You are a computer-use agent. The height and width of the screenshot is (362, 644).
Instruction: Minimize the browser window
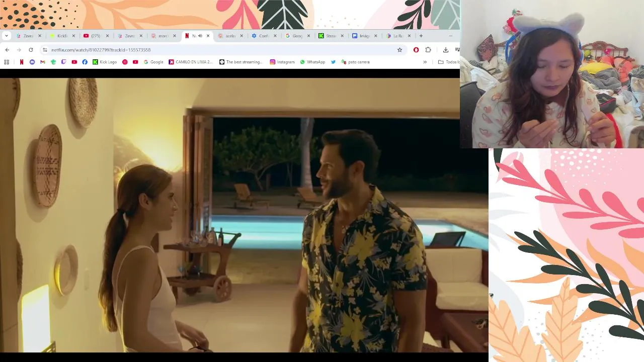tap(450, 36)
